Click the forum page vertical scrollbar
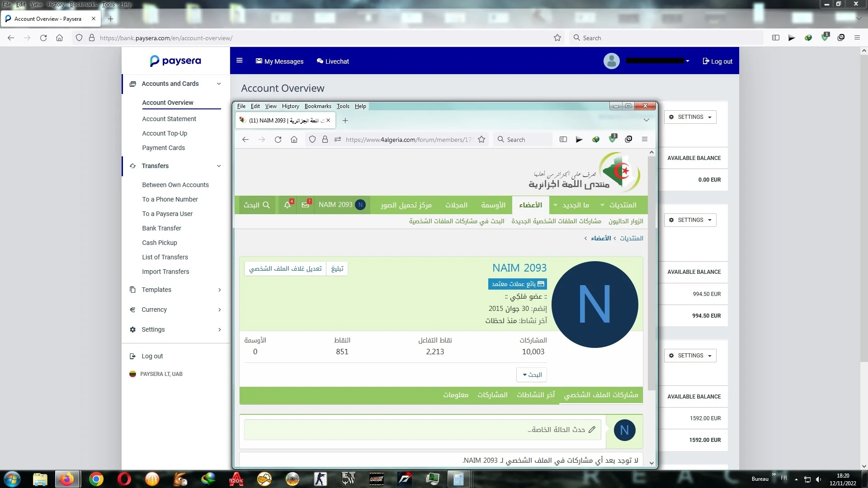868x488 pixels. 651,271
